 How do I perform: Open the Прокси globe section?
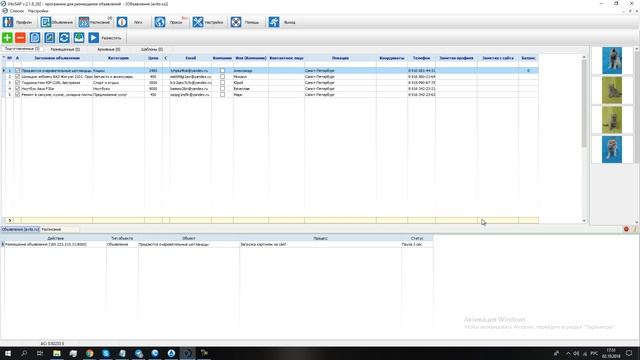point(170,22)
